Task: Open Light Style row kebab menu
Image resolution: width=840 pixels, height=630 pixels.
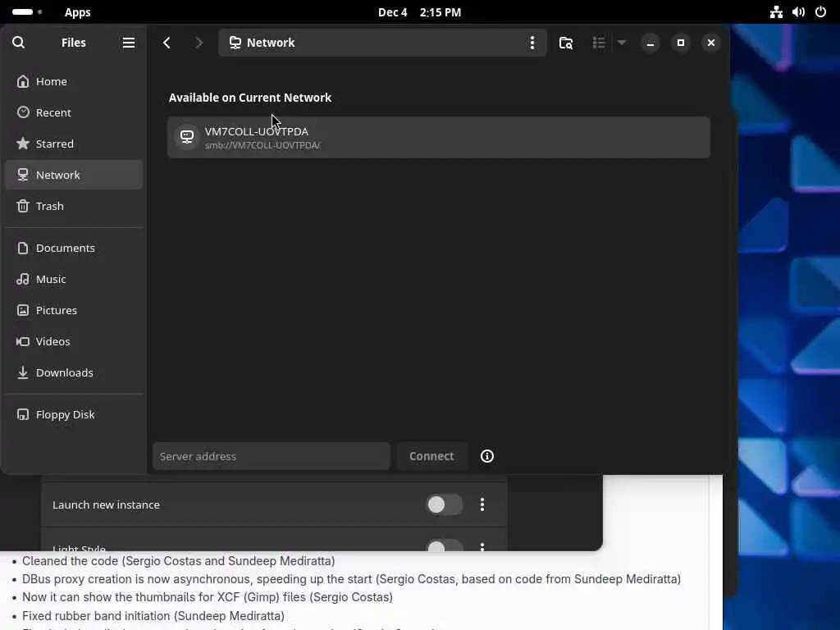Action: [482, 546]
